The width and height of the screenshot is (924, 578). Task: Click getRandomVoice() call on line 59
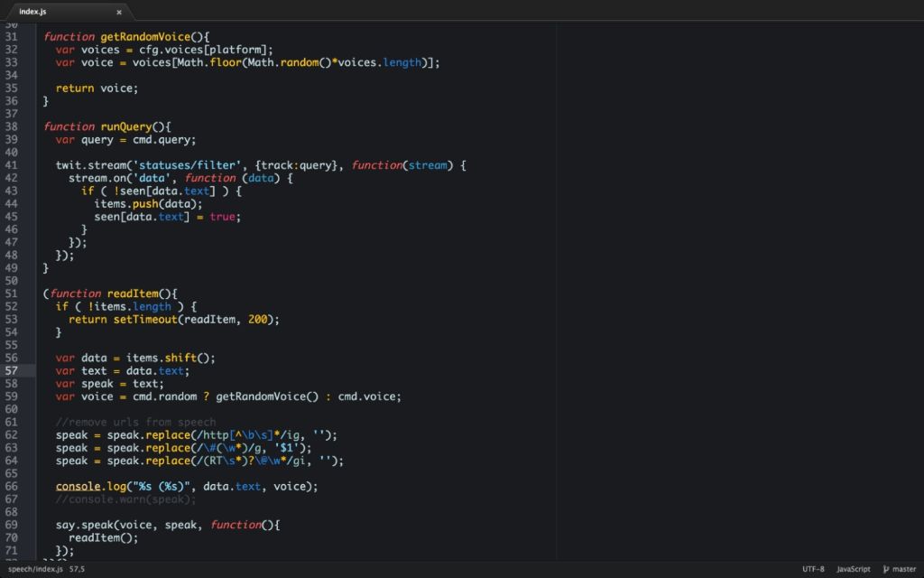tap(267, 397)
